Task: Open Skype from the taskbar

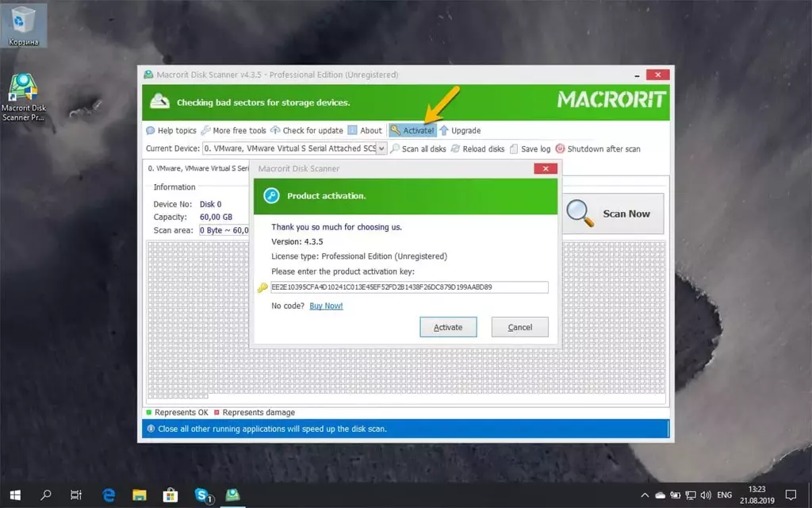Action: pyautogui.click(x=203, y=495)
